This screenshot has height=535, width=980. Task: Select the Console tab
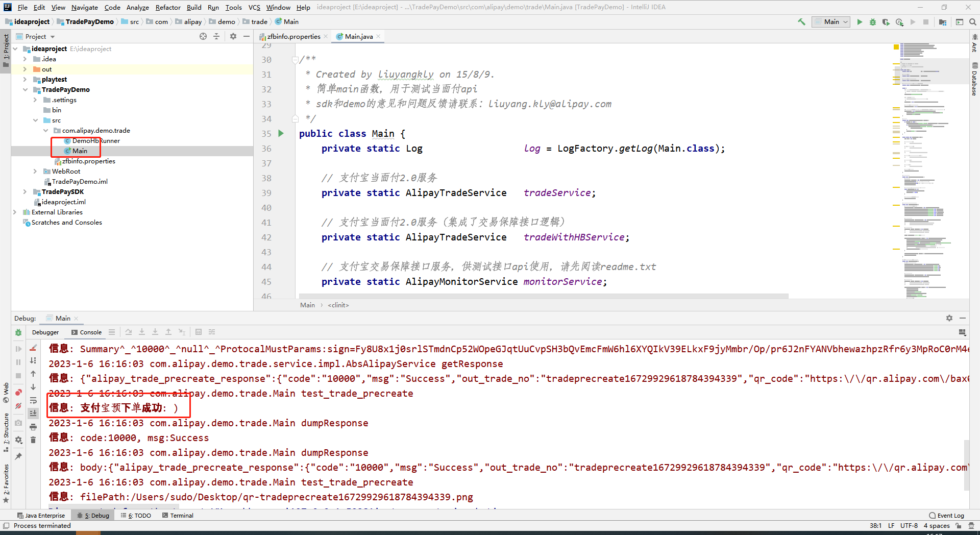pos(87,332)
